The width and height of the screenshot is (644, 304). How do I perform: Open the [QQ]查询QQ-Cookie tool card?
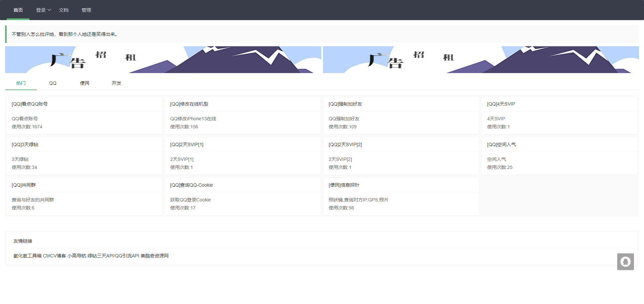click(242, 196)
